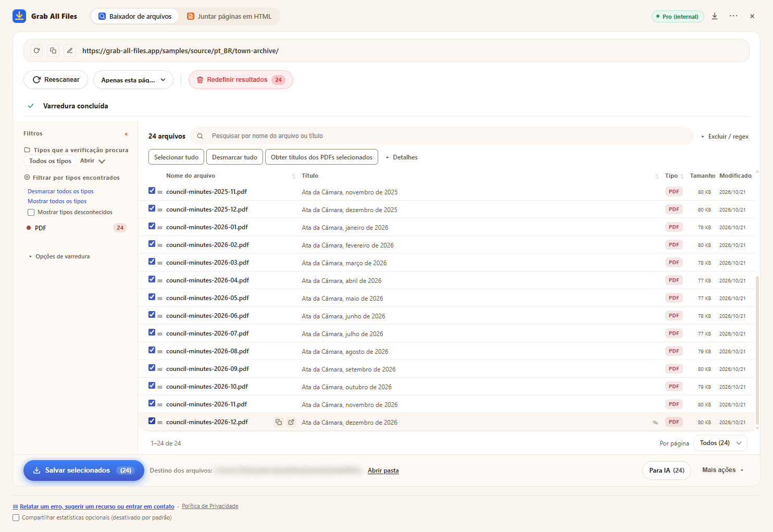Click the file search input field
This screenshot has width=773, height=532.
pyautogui.click(x=442, y=136)
